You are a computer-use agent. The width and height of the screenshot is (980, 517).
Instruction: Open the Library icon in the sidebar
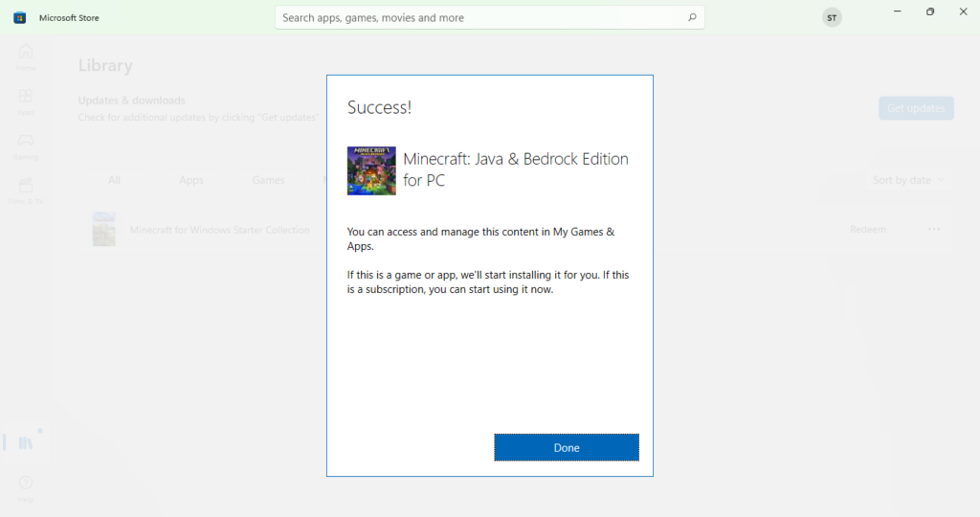26,442
